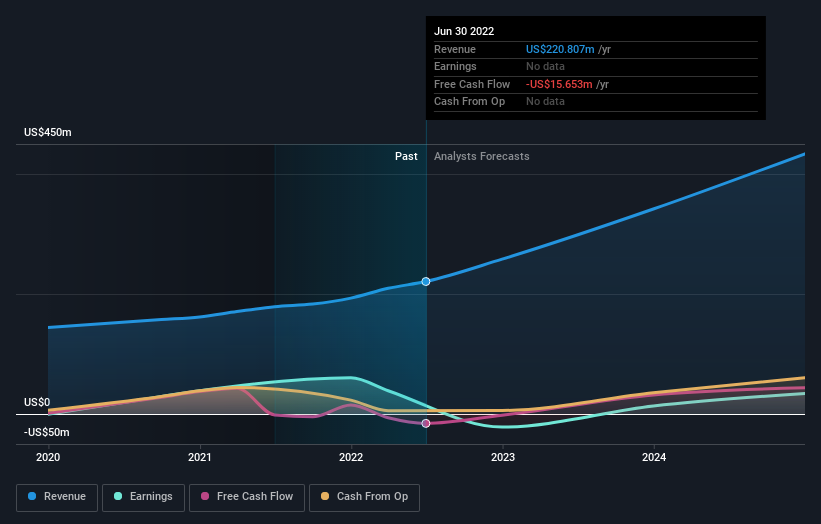Screen dimensions: 821x524
Task: Click the No data value for Earnings
Action: (x=545, y=66)
